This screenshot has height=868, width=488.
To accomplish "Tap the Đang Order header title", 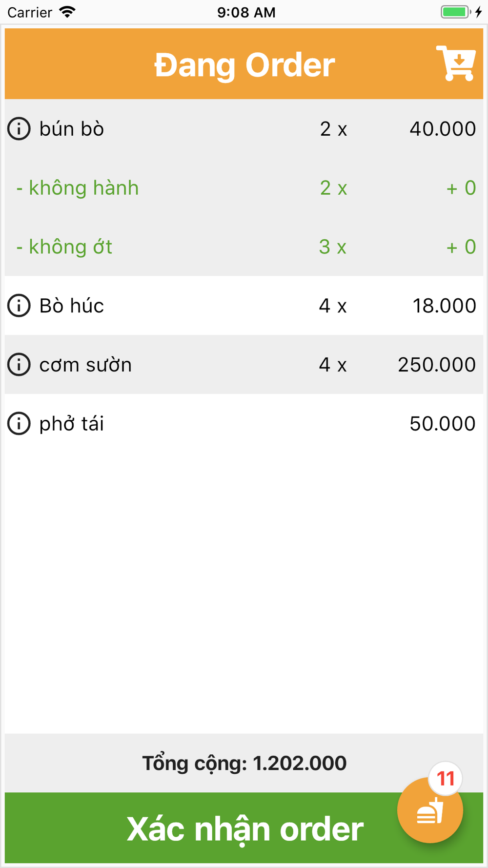I will pyautogui.click(x=244, y=65).
